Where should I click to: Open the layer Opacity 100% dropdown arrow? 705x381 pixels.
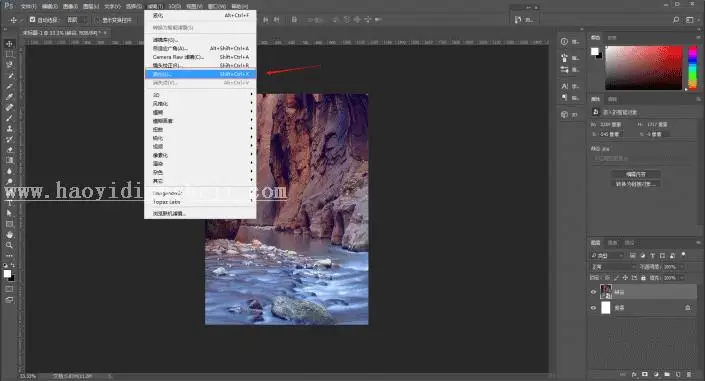pos(682,267)
